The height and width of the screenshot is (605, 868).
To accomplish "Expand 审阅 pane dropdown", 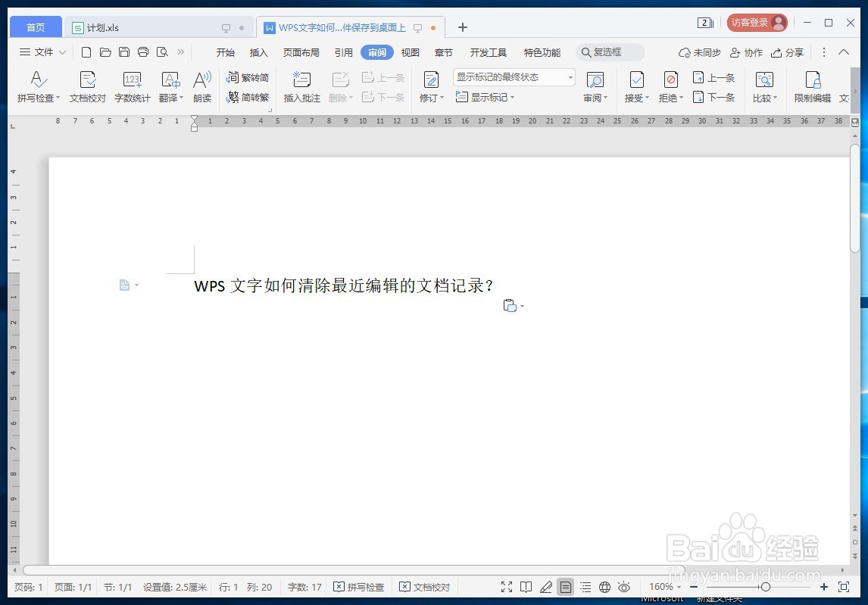I will point(606,98).
